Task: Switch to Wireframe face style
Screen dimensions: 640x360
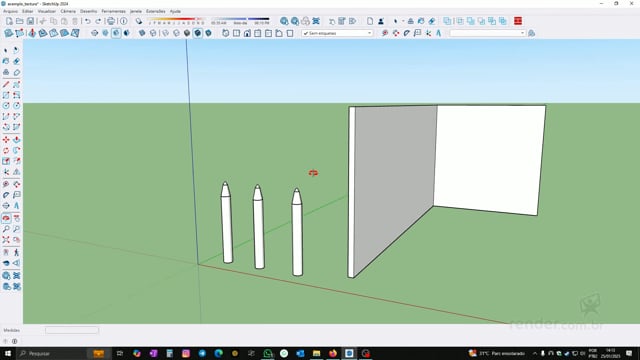Action: 165,33
